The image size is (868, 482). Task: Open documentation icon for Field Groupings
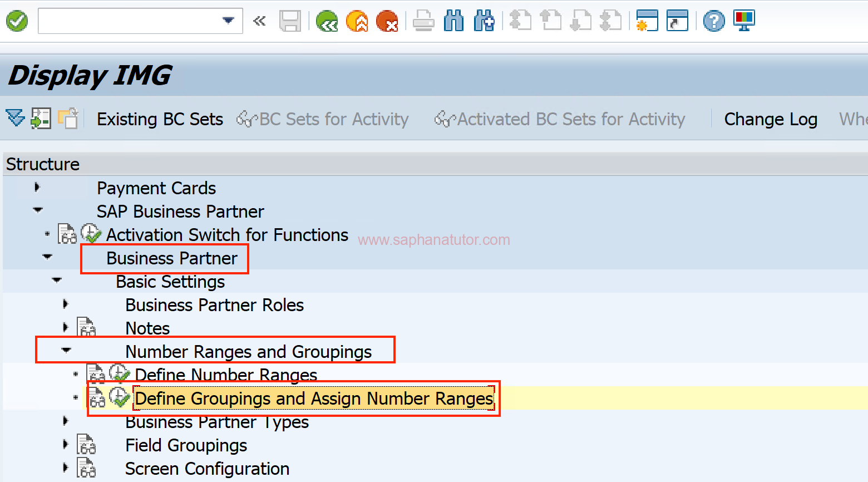pos(86,444)
